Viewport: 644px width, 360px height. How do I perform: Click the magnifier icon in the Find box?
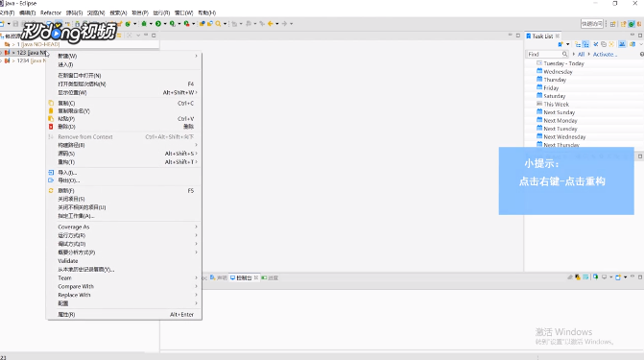564,54
